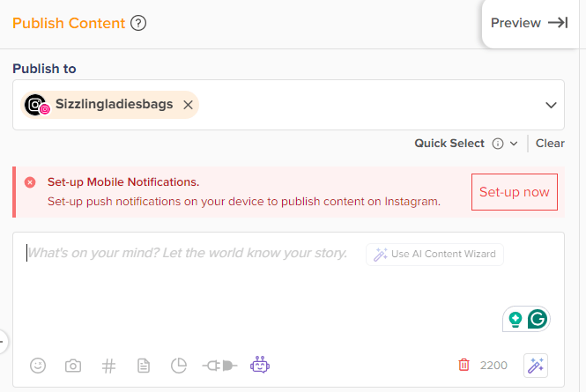Expand the Publish to accounts dropdown

point(551,105)
